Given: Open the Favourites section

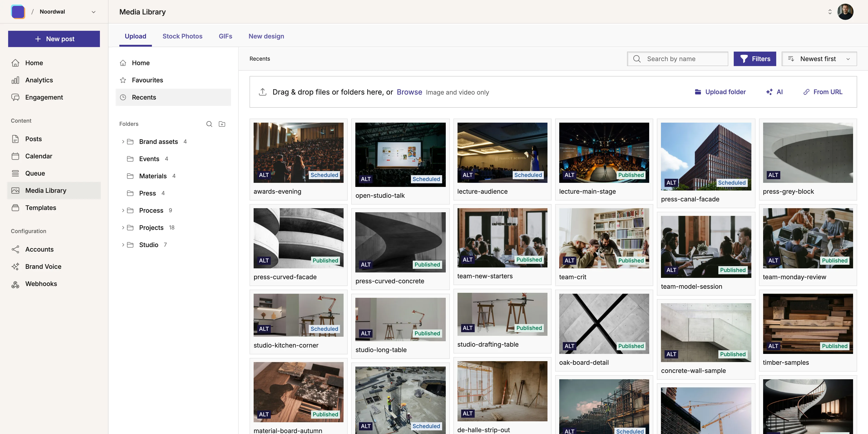Looking at the screenshot, I should click(173, 80).
